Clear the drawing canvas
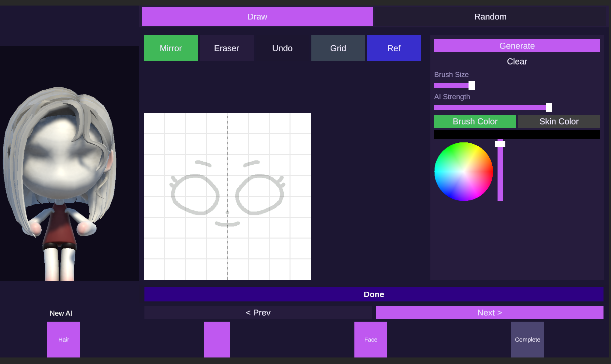This screenshot has height=364, width=611. (x=517, y=62)
